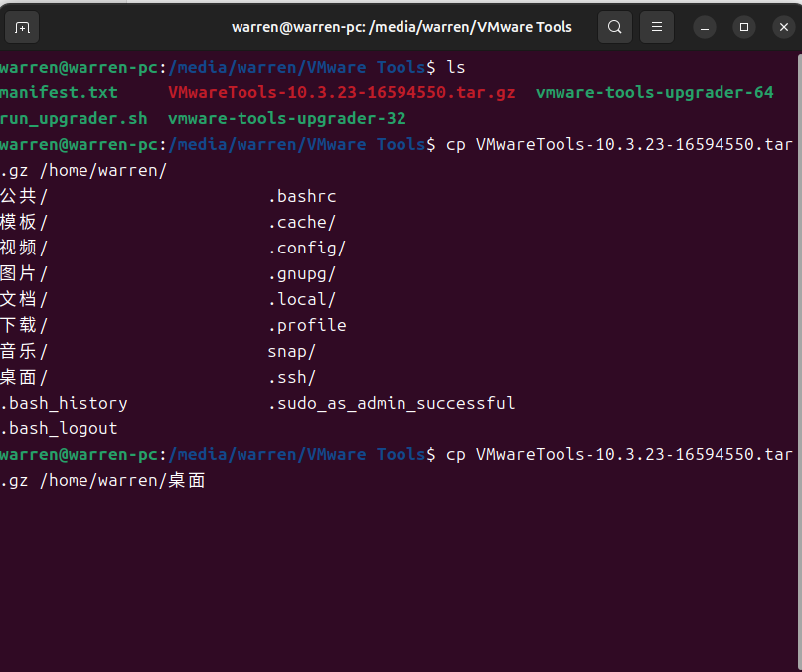Select the .gnupg/ completion entry
Screen dimensions: 802x672
click(x=302, y=273)
